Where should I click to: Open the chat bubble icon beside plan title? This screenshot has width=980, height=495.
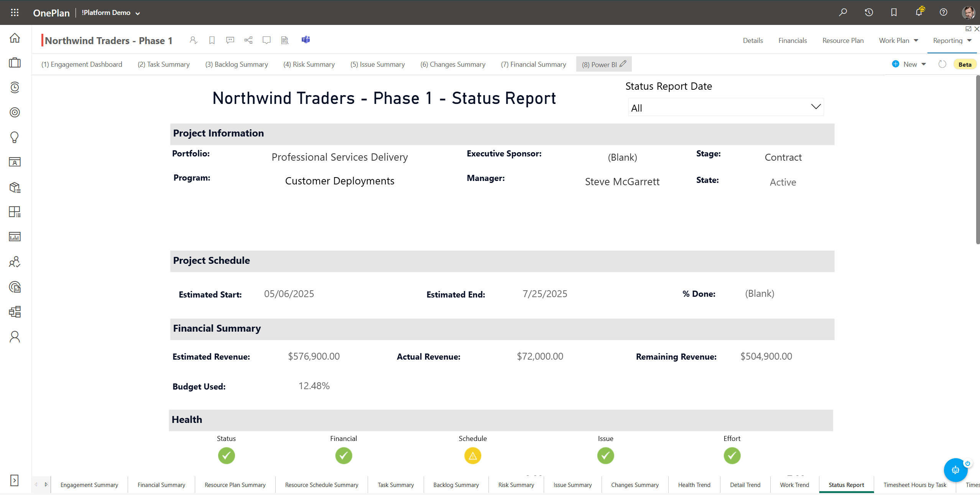coord(266,40)
